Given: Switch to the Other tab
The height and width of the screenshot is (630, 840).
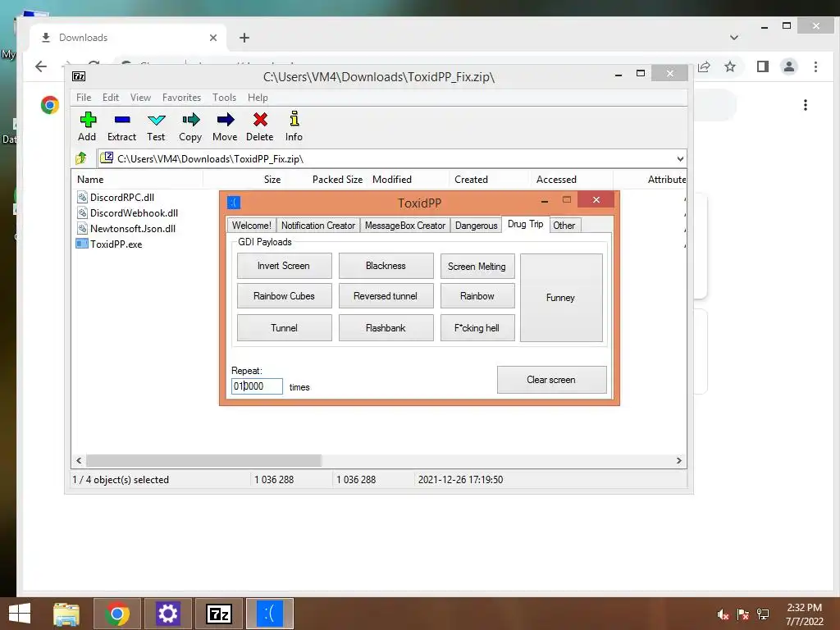Looking at the screenshot, I should (x=564, y=226).
